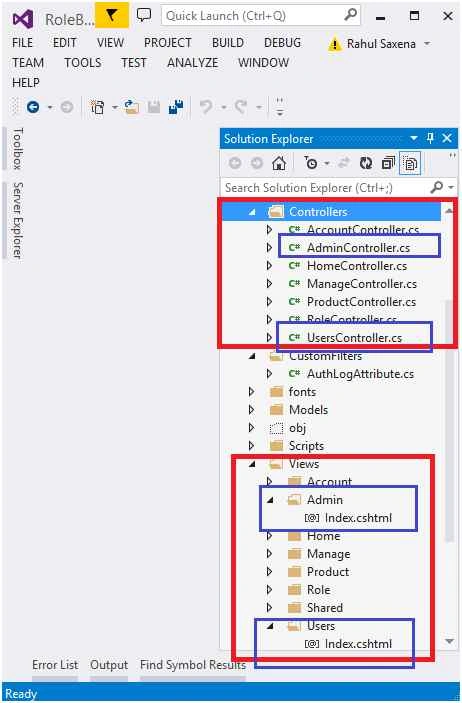This screenshot has width=462, height=703.
Task: Open Solution Explorer window position dropdown
Action: tap(414, 138)
